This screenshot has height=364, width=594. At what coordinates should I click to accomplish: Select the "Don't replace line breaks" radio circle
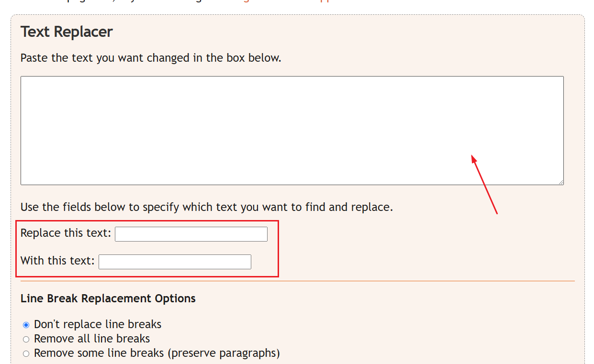tap(26, 325)
